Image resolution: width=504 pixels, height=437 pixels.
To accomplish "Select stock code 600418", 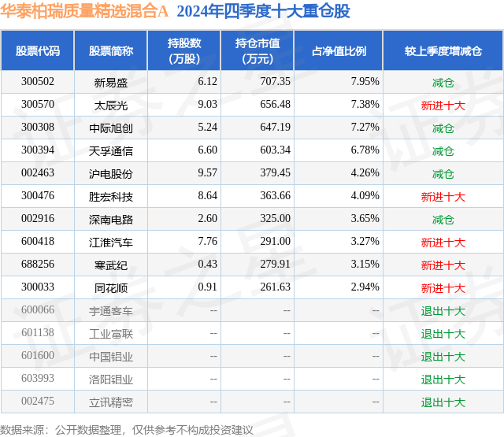I will click(38, 241).
